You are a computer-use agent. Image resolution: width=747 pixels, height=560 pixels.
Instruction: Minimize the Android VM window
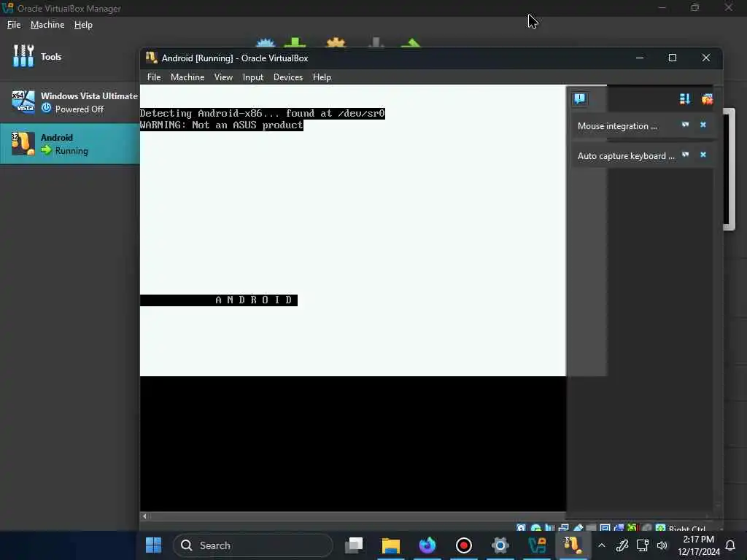(x=640, y=58)
